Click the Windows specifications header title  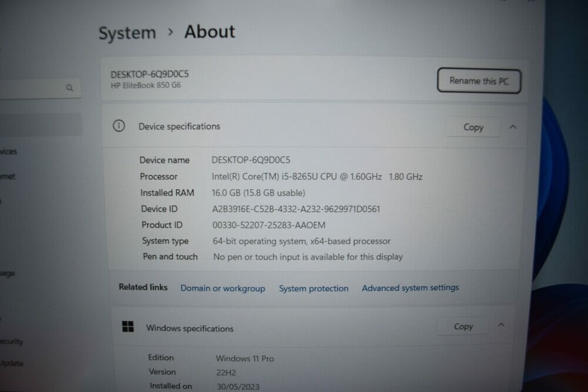[190, 329]
